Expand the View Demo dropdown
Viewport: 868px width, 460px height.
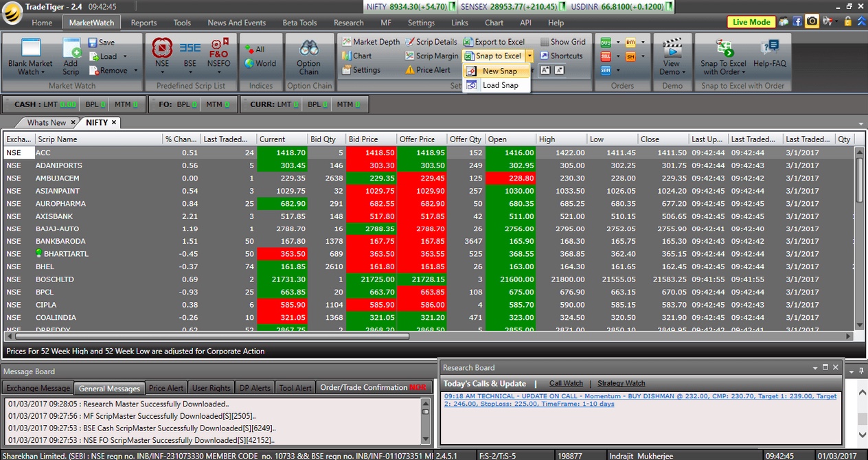684,72
